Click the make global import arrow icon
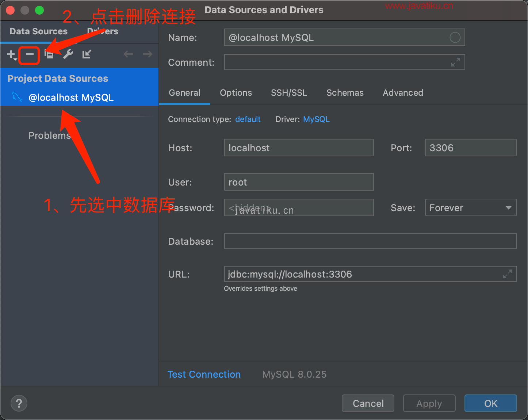Screen dimensions: 528x420 click(87, 54)
